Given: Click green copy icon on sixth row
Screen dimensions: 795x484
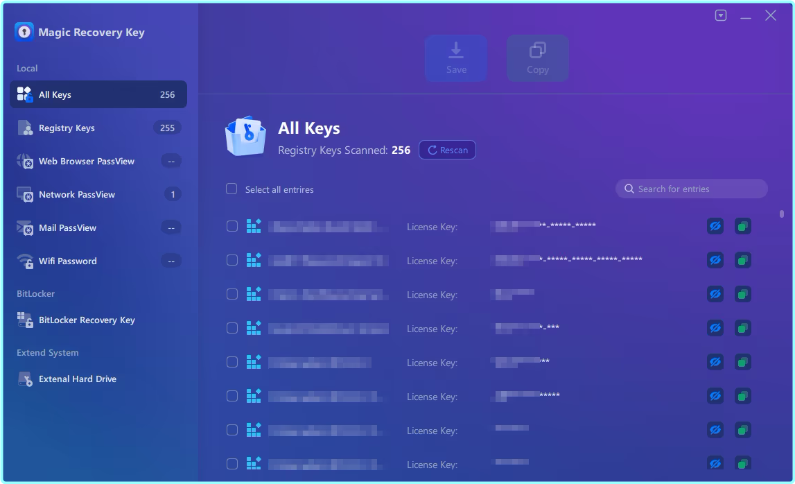Looking at the screenshot, I should (743, 396).
